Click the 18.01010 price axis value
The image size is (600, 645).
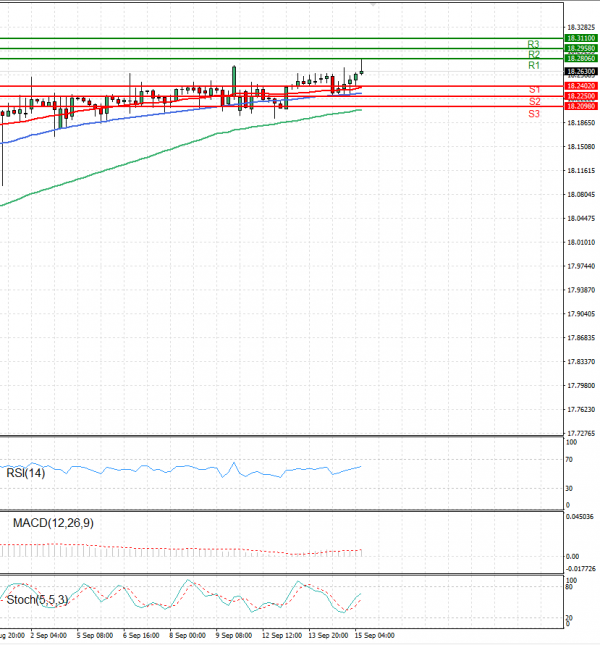581,242
